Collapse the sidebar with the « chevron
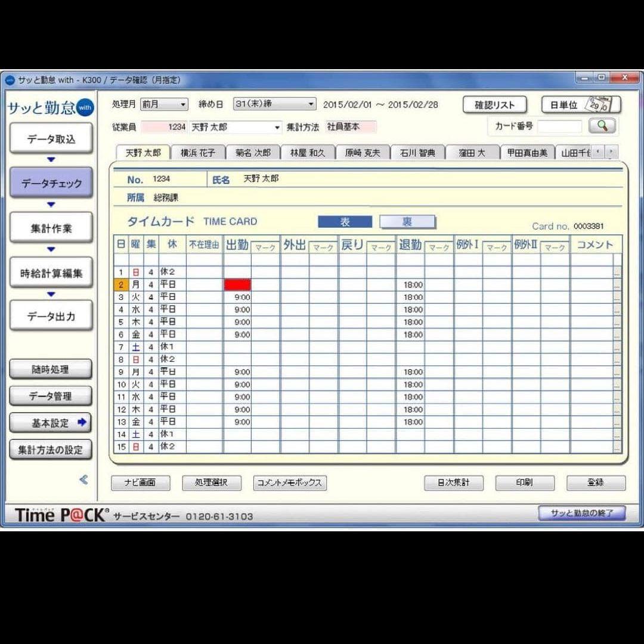The image size is (644, 644). pos(83,480)
